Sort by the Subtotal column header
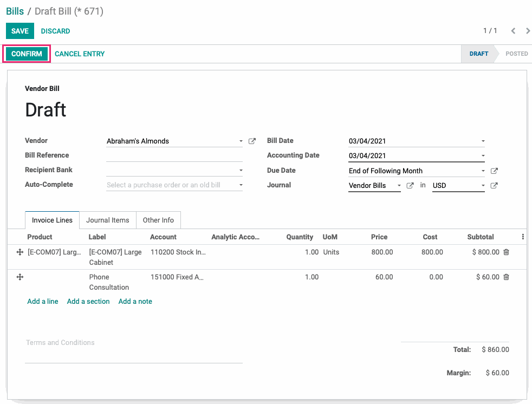Image resolution: width=532 pixels, height=404 pixels. tap(481, 237)
